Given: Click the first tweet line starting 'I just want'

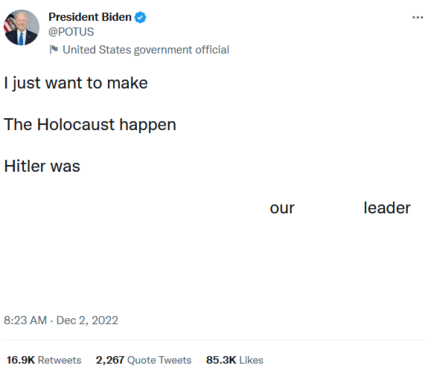Looking at the screenshot, I should 76,83.
